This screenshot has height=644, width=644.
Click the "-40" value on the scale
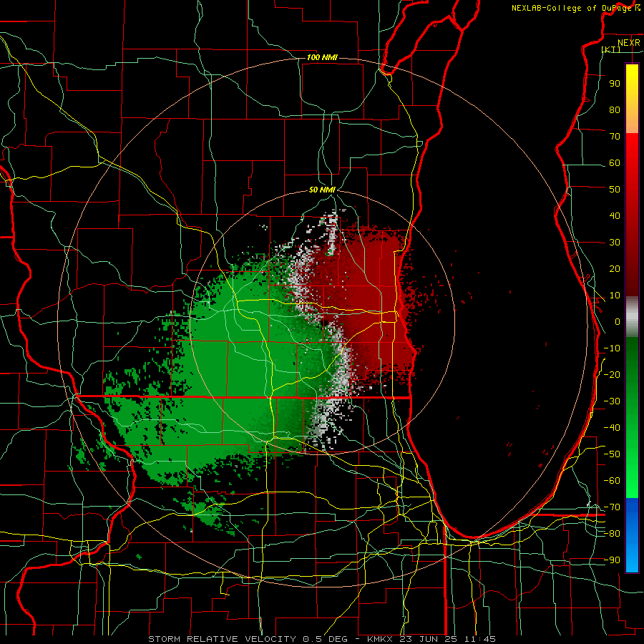pyautogui.click(x=612, y=428)
